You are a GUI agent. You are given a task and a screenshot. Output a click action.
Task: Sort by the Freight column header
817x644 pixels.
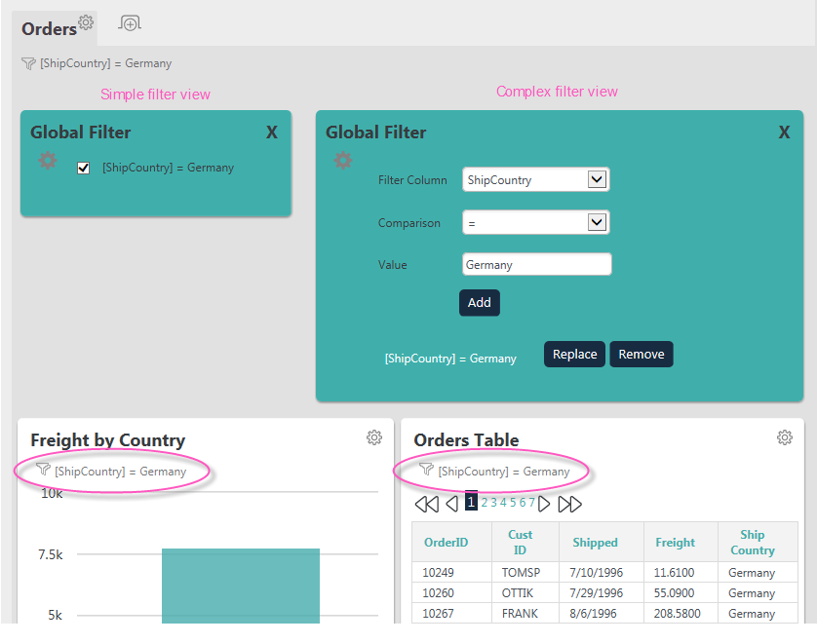(x=676, y=543)
